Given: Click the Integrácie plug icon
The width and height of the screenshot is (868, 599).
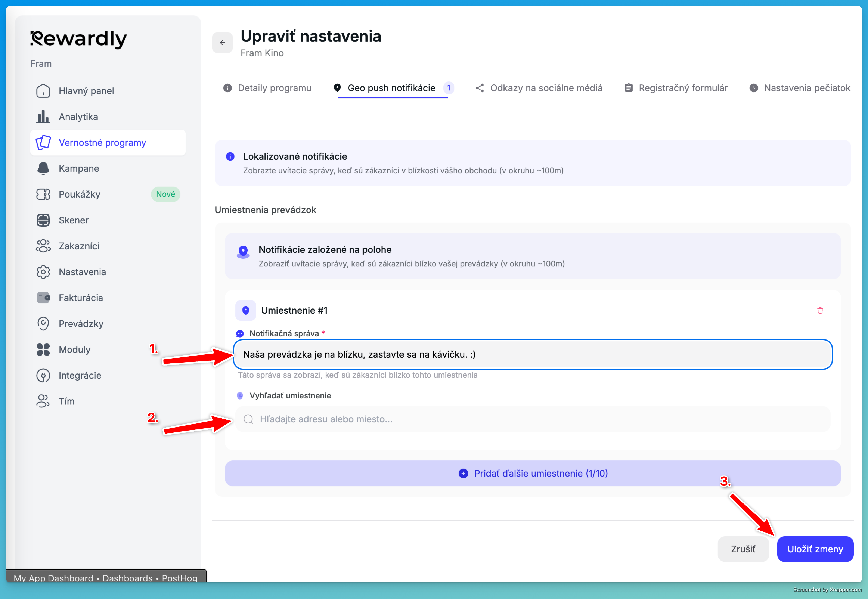Looking at the screenshot, I should click(43, 376).
